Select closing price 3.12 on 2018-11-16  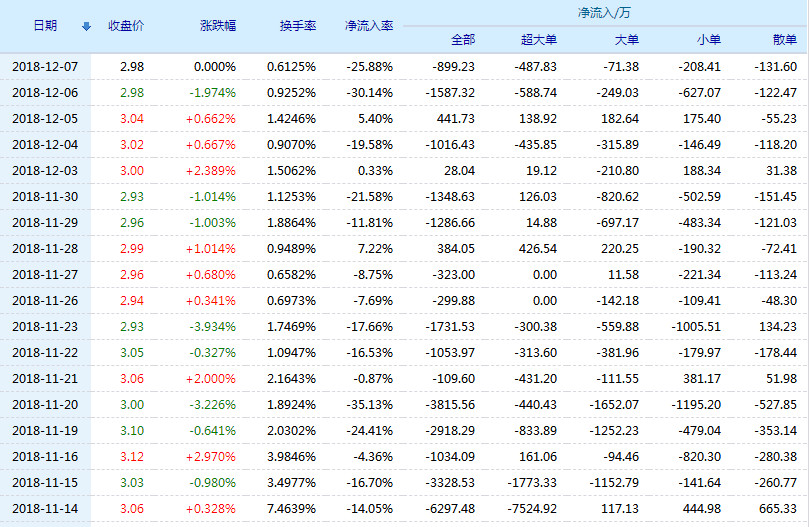(x=130, y=457)
